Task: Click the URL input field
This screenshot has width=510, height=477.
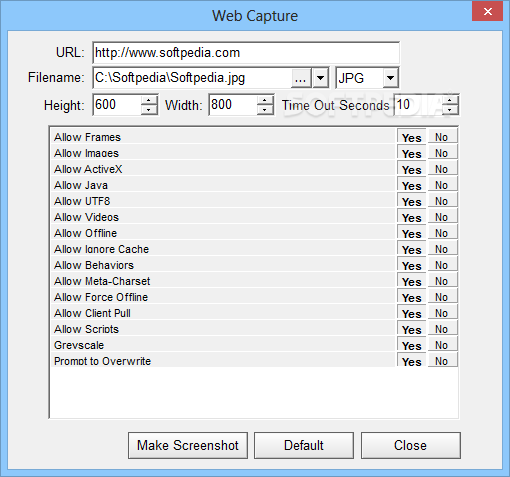Action: point(246,53)
